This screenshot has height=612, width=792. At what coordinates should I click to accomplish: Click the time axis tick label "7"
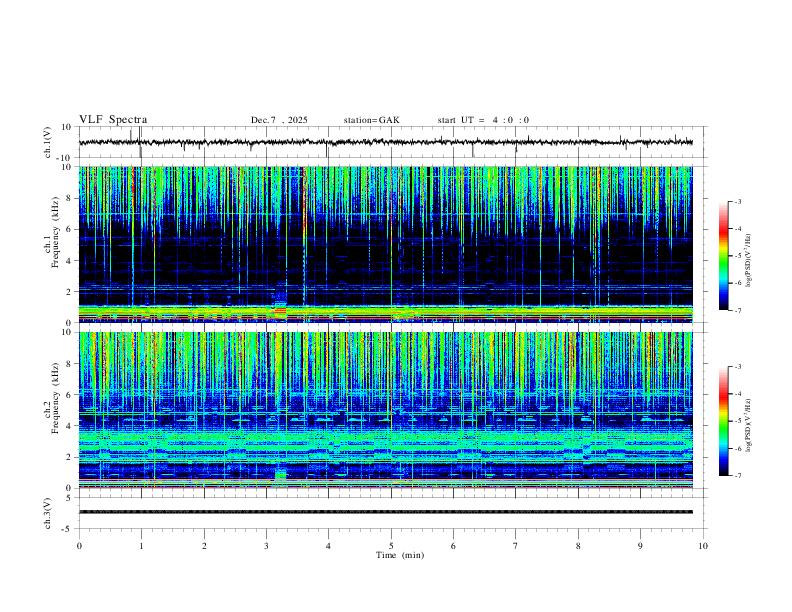click(516, 546)
